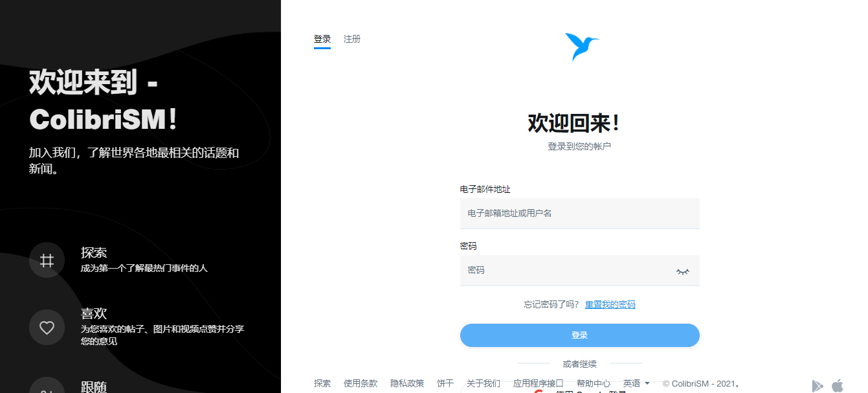Switch to the 注册 tab
The width and height of the screenshot is (868, 393).
point(352,39)
